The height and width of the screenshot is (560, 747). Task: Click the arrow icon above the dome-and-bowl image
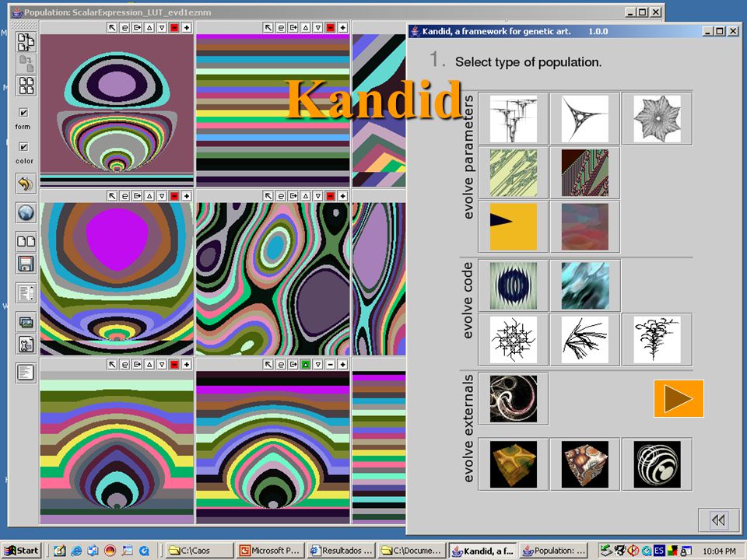tap(112, 28)
